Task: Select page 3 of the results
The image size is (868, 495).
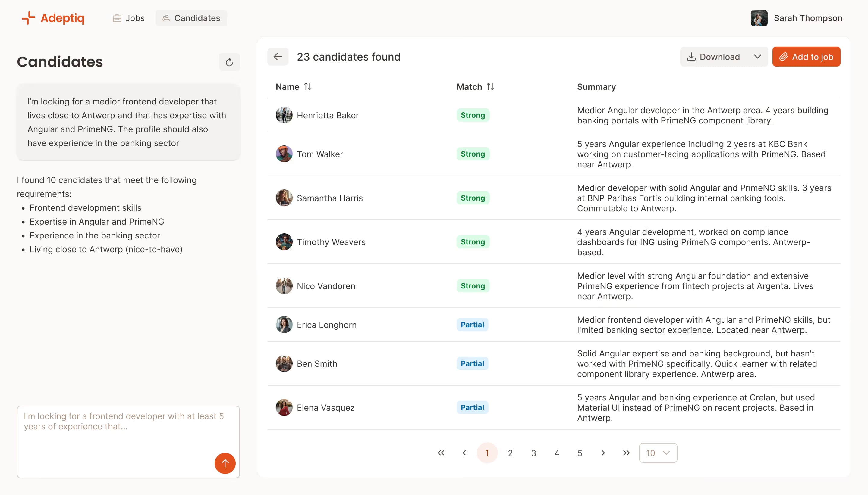Action: (x=533, y=453)
